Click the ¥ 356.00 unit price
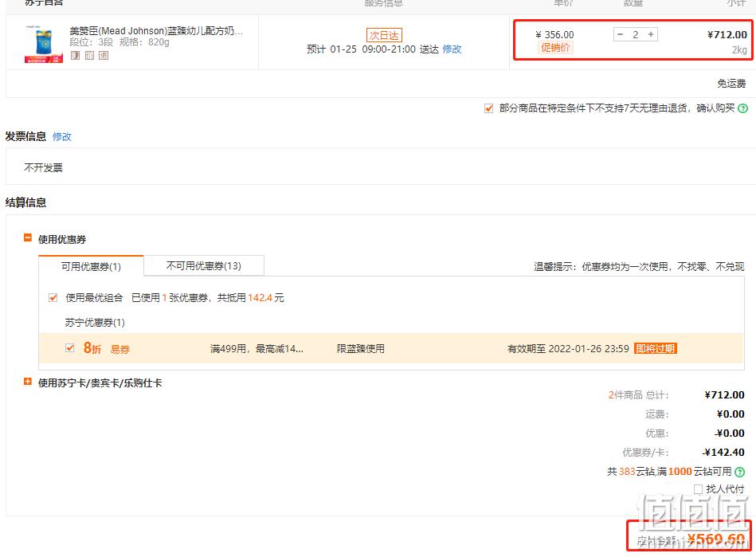This screenshot has width=756, height=557. (554, 35)
